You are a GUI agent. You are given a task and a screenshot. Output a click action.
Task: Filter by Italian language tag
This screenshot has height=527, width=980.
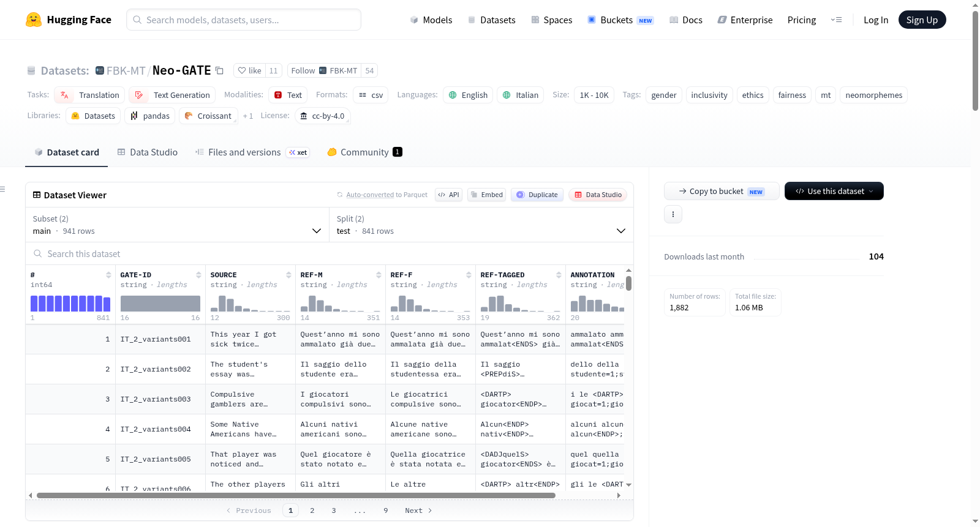pyautogui.click(x=520, y=95)
